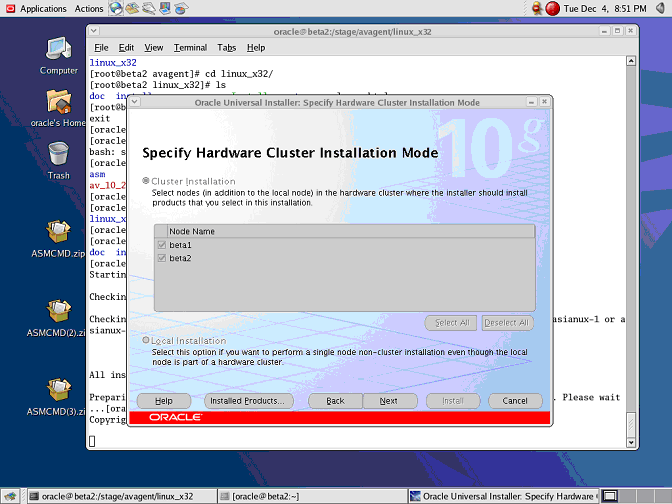Select the ASMCMD(3).zip desktop file

point(56,397)
